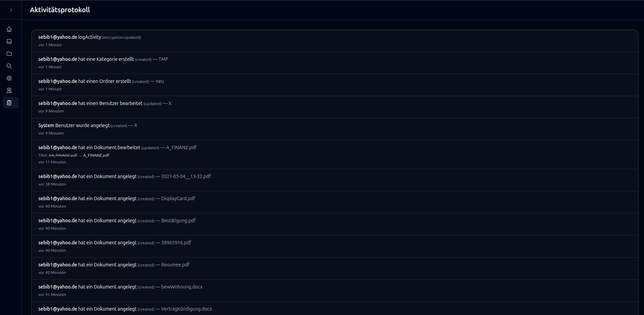Click the logActivity encryption-updated entry

[335, 41]
